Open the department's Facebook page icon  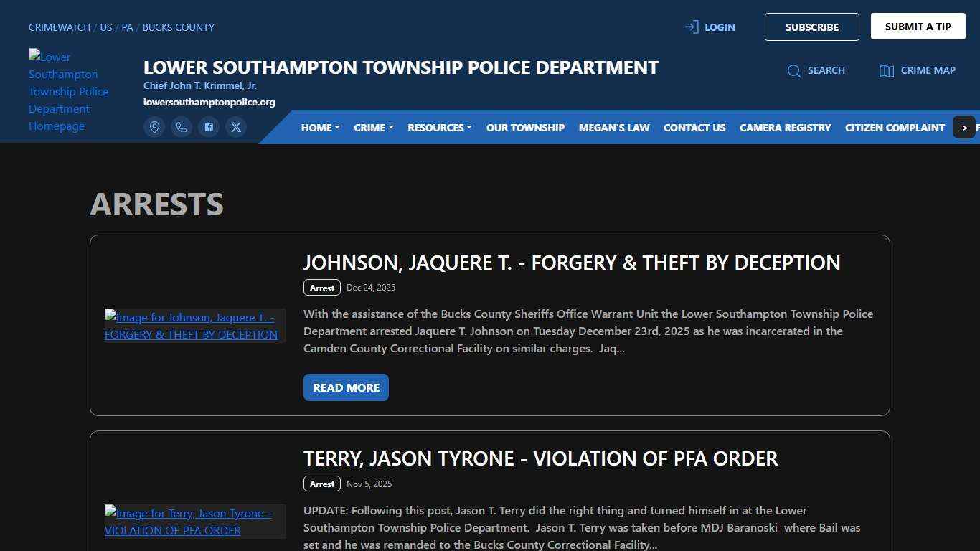209,127
